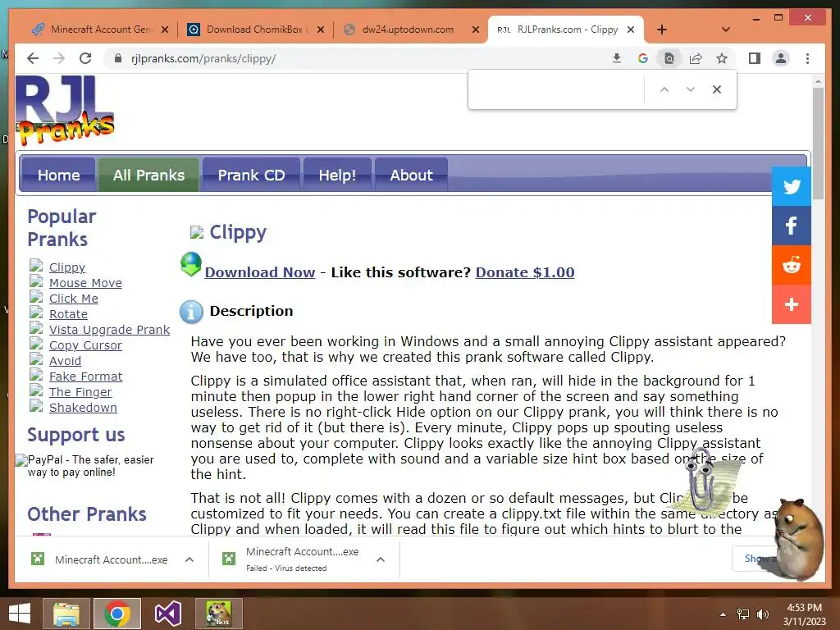Close the RJLPranks.com Clippy tab
Screen dimensions: 840x630
tap(631, 30)
